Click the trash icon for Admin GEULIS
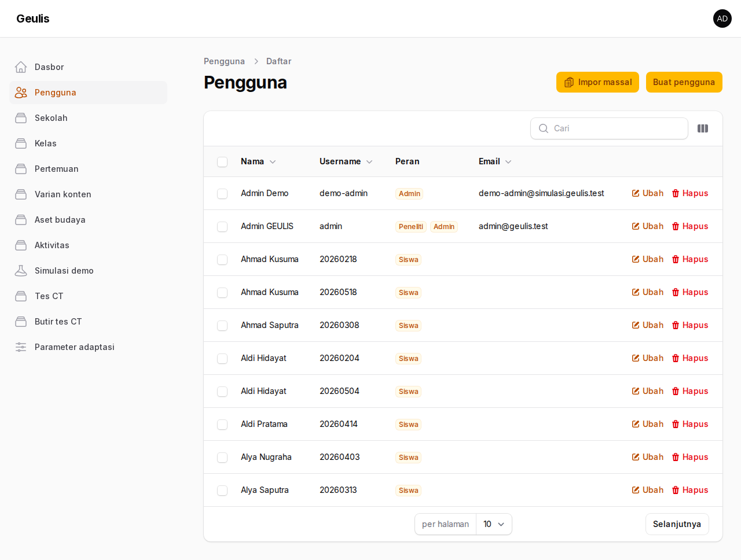Screen dimensions: 741x560 click(x=676, y=226)
